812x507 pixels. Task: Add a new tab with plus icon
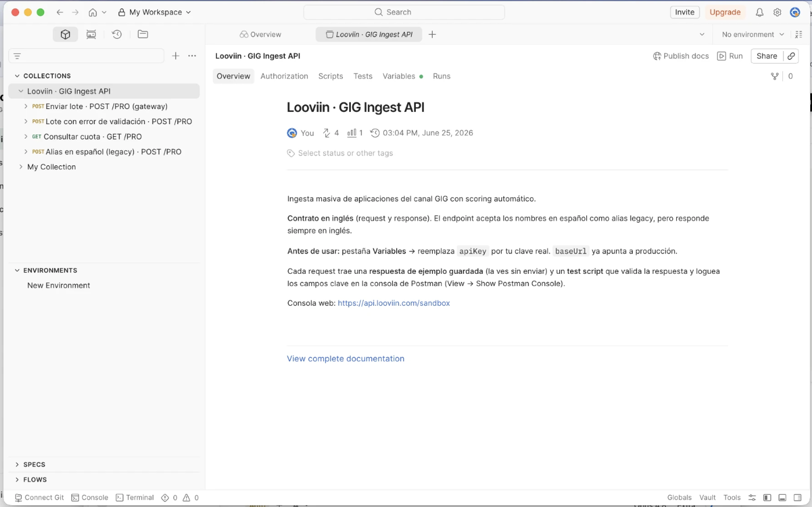[x=432, y=34]
